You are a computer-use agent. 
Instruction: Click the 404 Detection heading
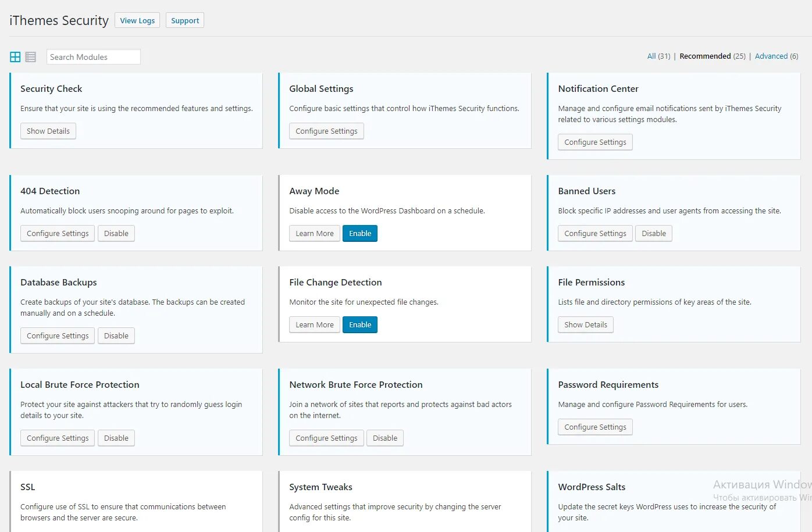pyautogui.click(x=50, y=191)
